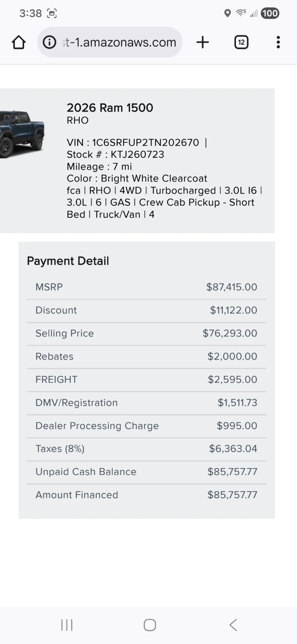Open the three-dot browser menu

pyautogui.click(x=278, y=42)
